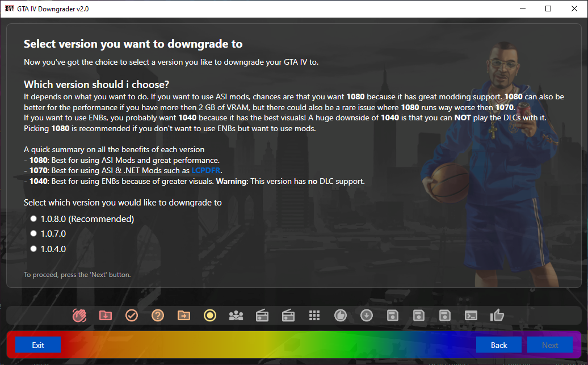Click the waving hand welcome step icon

click(x=79, y=316)
